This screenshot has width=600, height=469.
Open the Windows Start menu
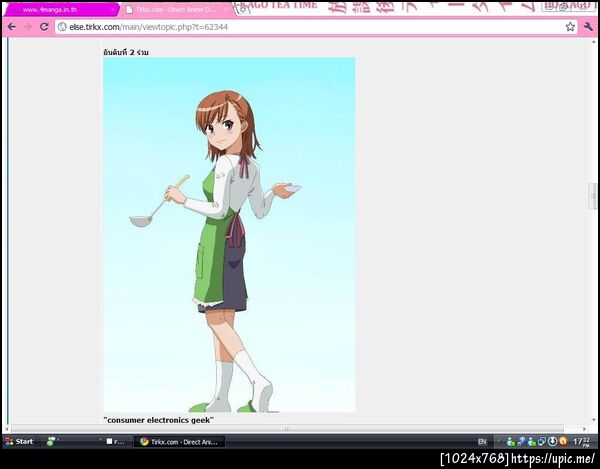(x=19, y=441)
